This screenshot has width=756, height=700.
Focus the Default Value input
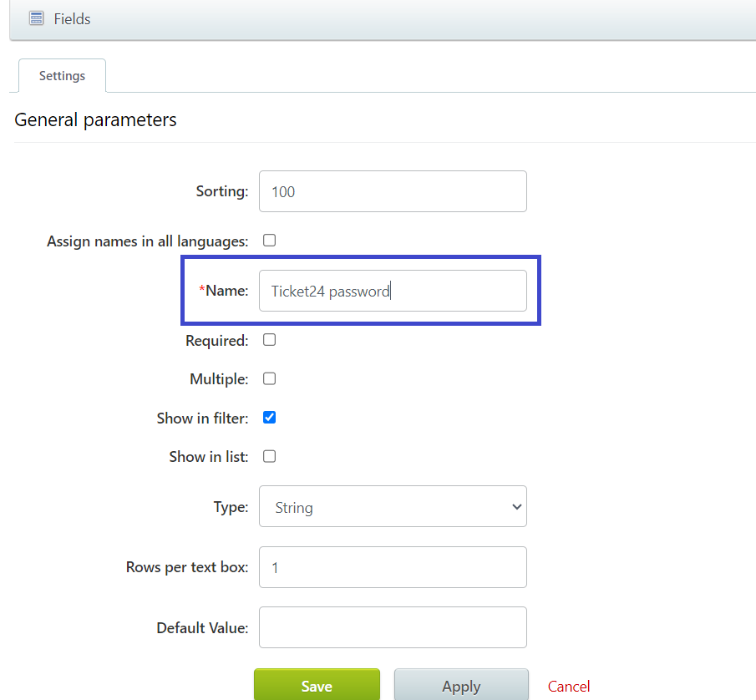coord(393,627)
